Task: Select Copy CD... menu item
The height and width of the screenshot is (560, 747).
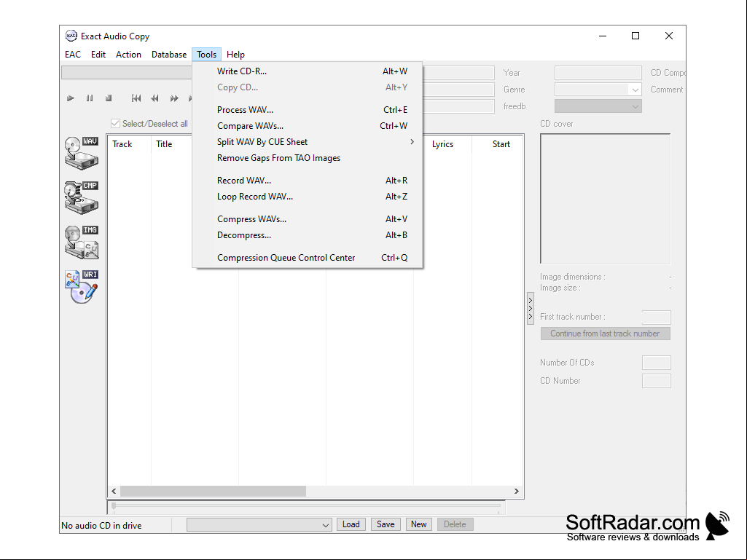Action: coord(308,87)
